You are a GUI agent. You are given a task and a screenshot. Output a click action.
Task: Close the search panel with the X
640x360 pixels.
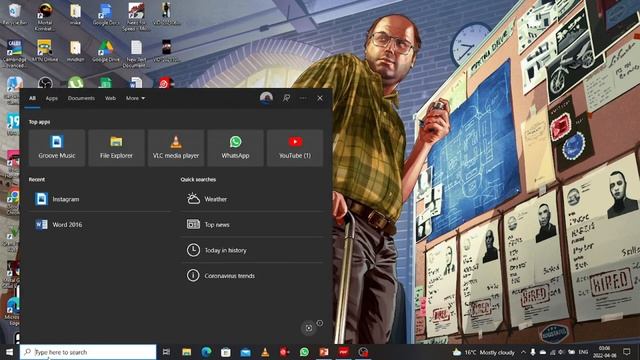(x=320, y=98)
